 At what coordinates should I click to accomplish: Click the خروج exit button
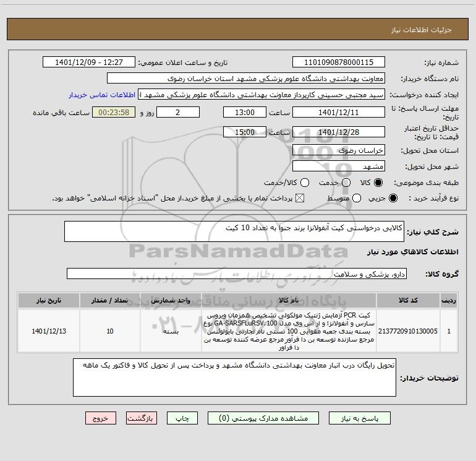(x=101, y=418)
